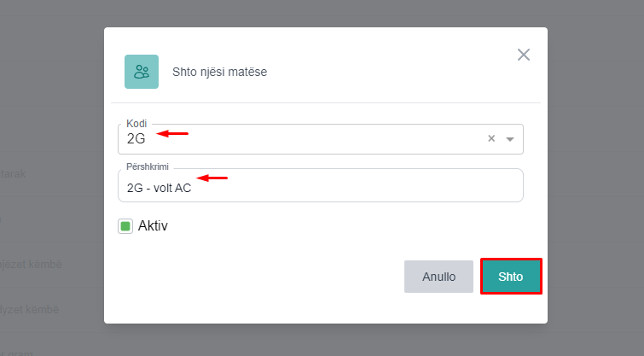Screen dimensions: 644x356
Task: Click the first dimmed këmbë row
Action: coord(31,264)
